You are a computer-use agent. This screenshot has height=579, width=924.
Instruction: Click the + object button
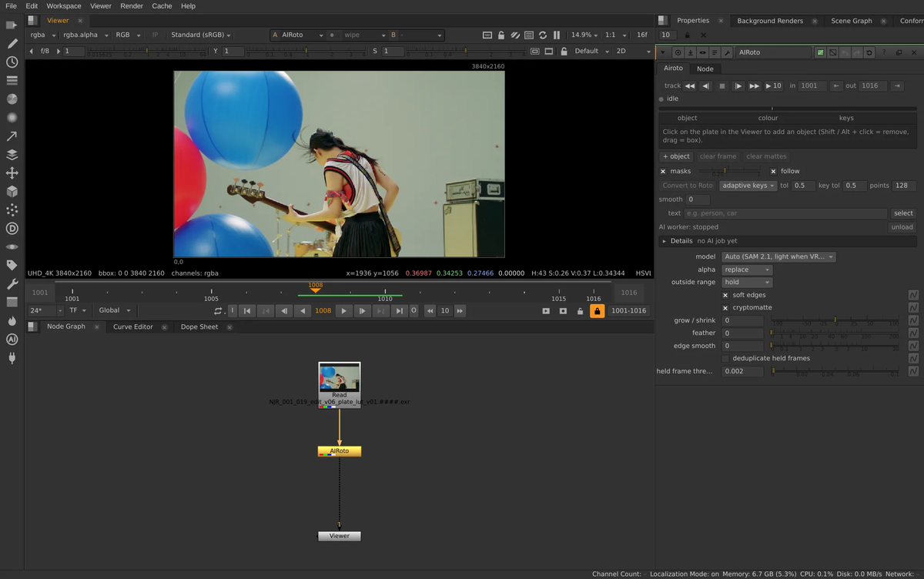tap(678, 156)
